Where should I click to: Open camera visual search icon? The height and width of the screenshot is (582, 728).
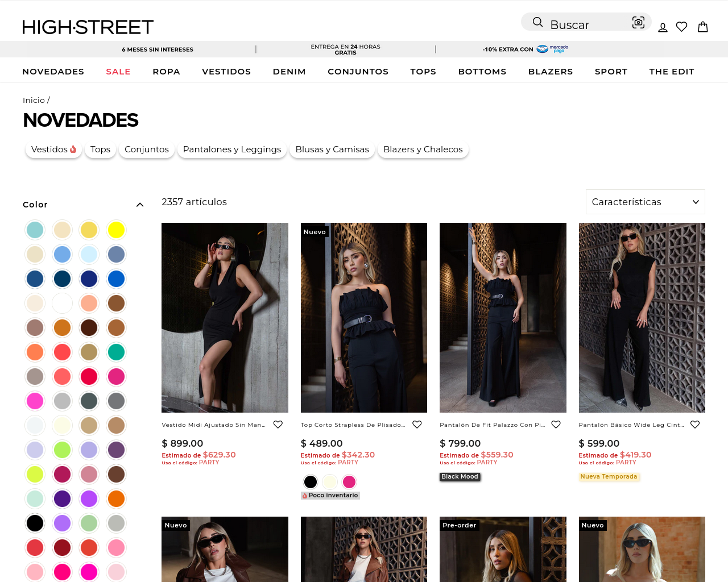[638, 22]
